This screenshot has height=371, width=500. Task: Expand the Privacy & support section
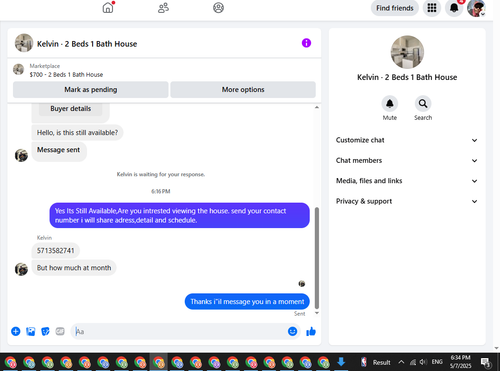(407, 201)
